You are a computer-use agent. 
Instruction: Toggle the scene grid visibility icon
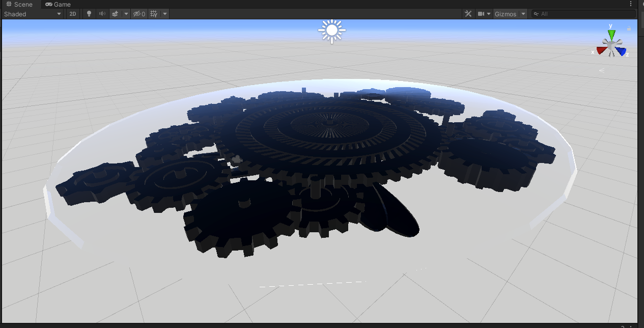click(x=154, y=14)
